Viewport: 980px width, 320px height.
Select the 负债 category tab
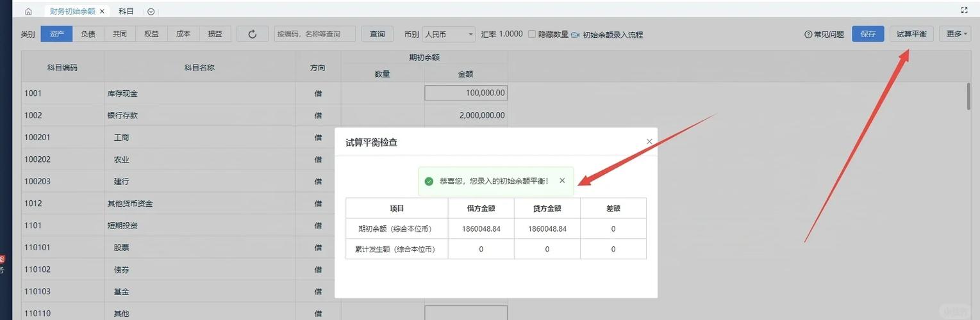coord(88,34)
